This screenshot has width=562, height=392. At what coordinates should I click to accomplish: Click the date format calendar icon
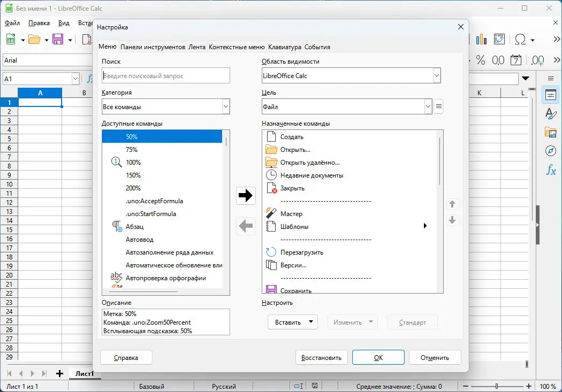(x=516, y=60)
